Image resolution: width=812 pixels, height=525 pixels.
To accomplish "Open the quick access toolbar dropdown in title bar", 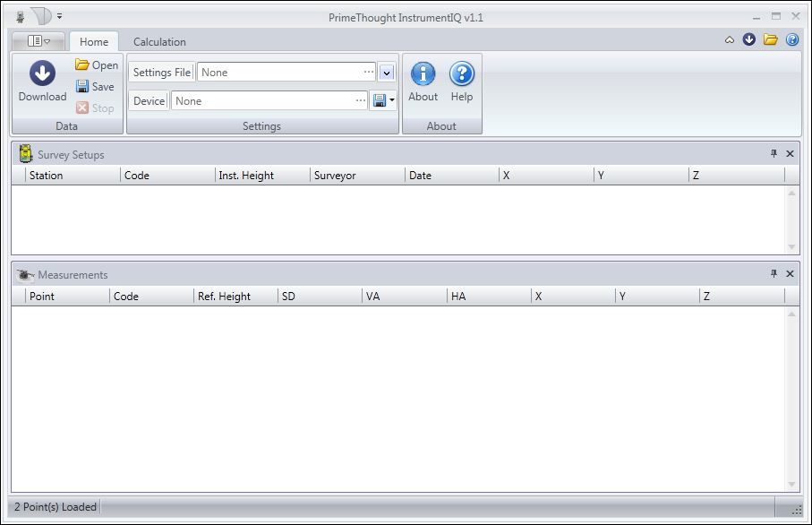I will (x=59, y=15).
